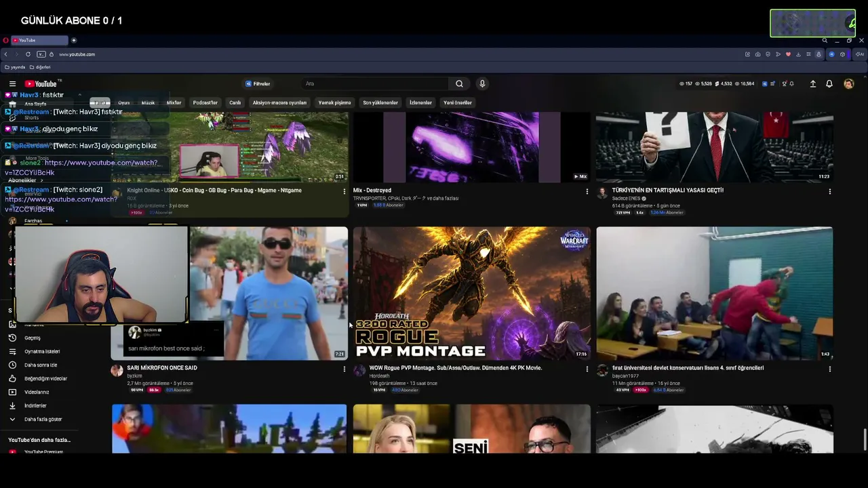Select the Oyun filter chip
868x488 pixels.
[123, 103]
